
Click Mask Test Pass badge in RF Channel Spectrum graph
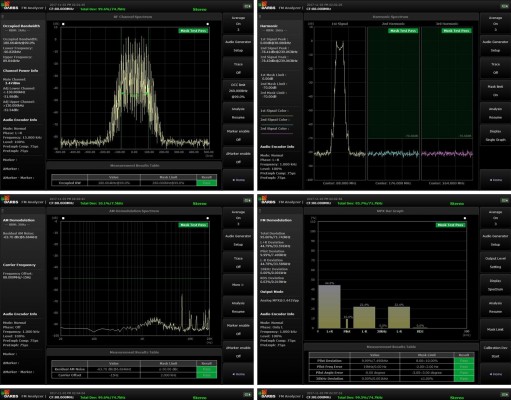[193, 31]
